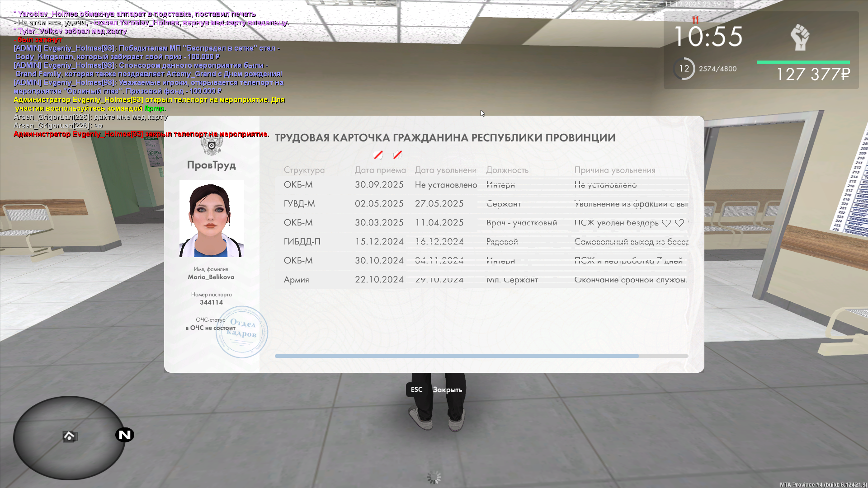Click the raised fist icon in HUD

coord(800,37)
